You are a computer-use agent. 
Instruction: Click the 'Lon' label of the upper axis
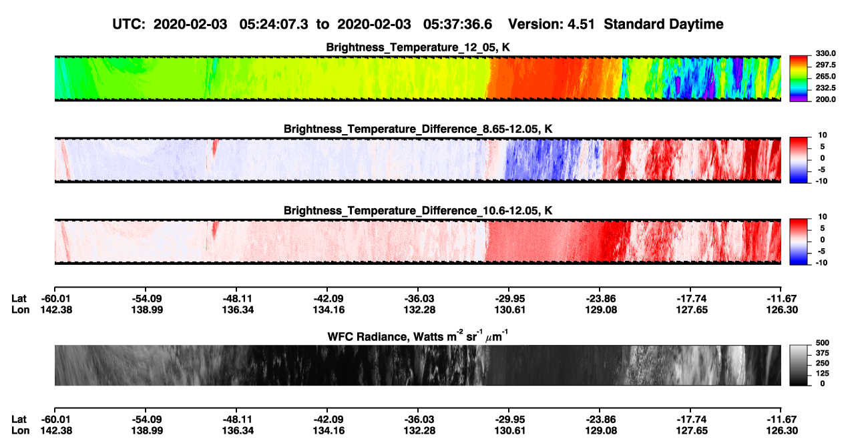[20, 310]
